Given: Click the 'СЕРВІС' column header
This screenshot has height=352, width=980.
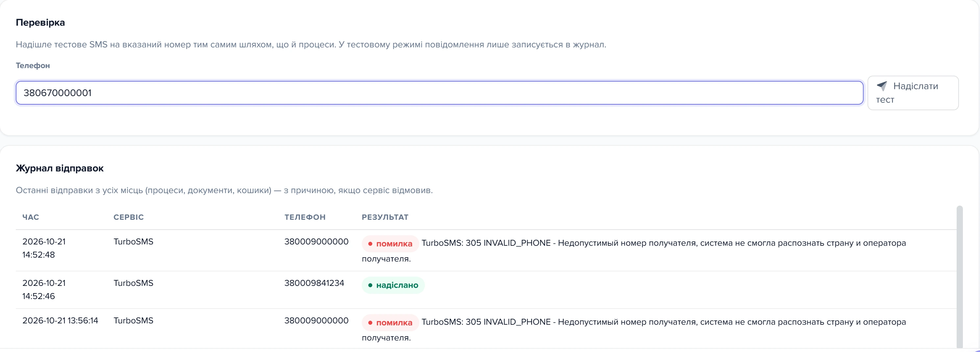Looking at the screenshot, I should point(129,217).
